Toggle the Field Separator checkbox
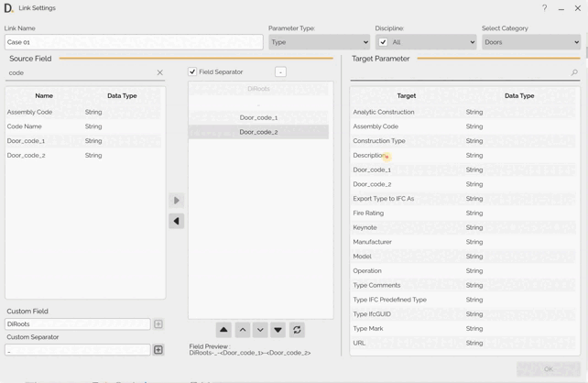Image resolution: width=588 pixels, height=383 pixels. click(192, 71)
